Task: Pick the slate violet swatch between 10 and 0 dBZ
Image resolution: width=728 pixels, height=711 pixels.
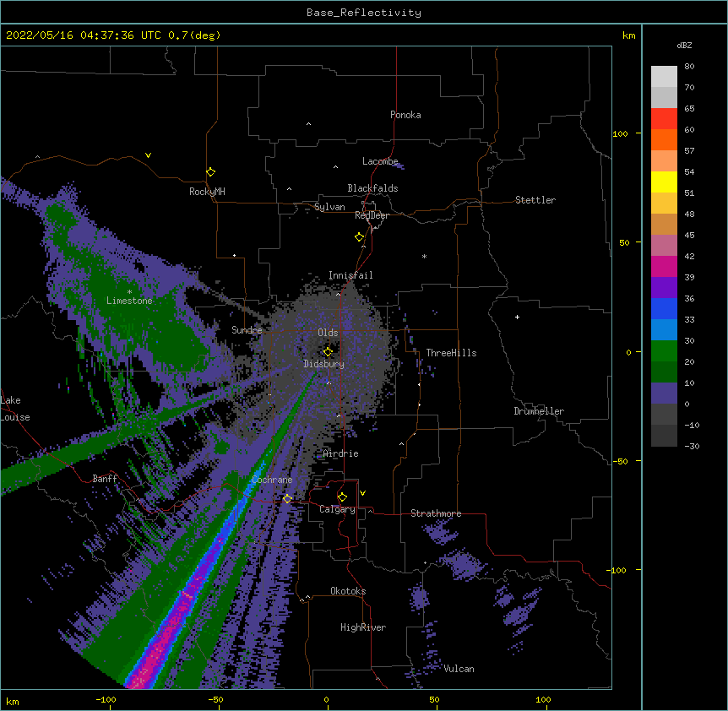Action: click(x=664, y=393)
